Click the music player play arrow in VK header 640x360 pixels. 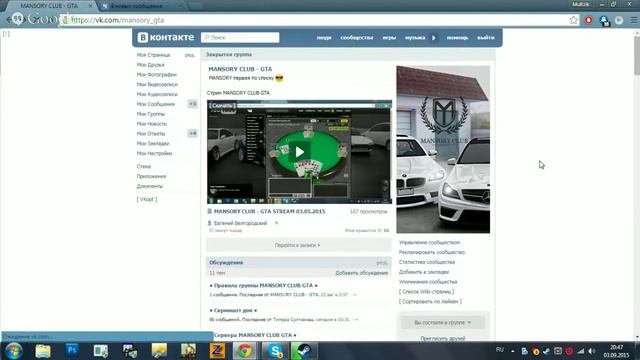point(433,38)
